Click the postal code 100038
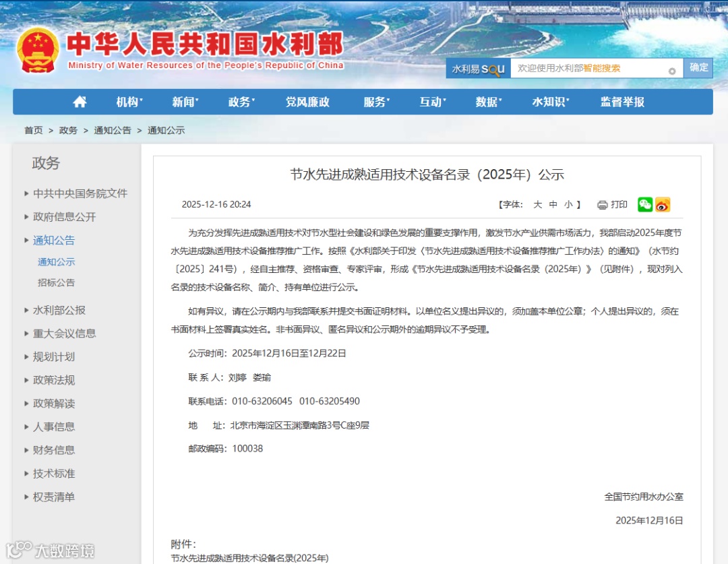The height and width of the screenshot is (564, 728). click(x=247, y=448)
